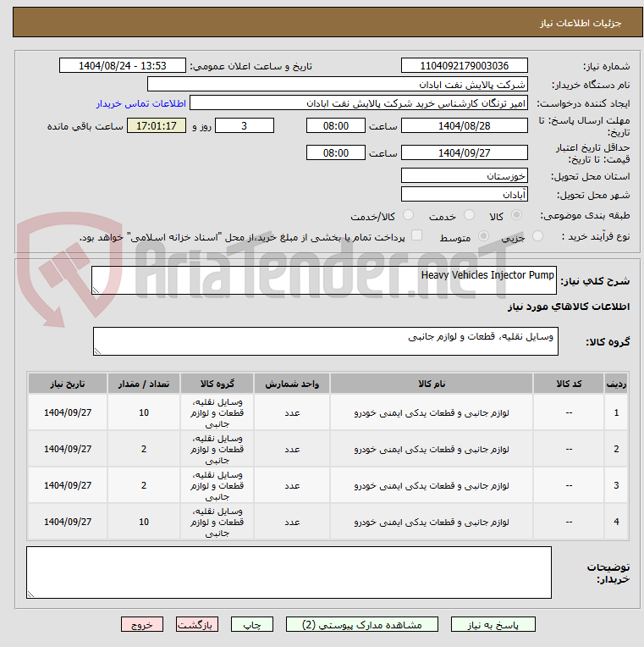
Task: Click the نام دستگاه خریدار field
Action: pos(338,85)
